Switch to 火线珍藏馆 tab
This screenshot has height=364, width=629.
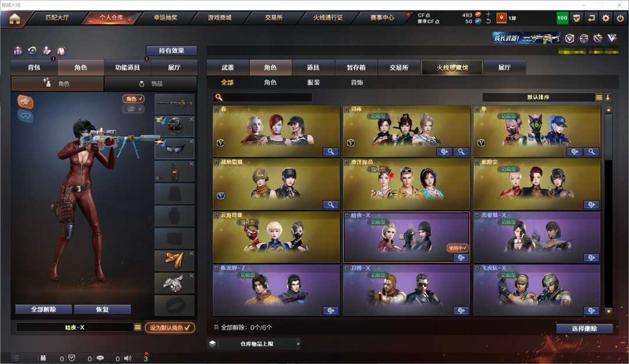click(452, 68)
